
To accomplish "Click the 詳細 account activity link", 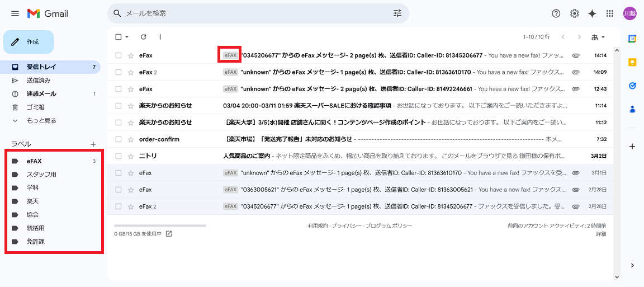I will pos(601,234).
